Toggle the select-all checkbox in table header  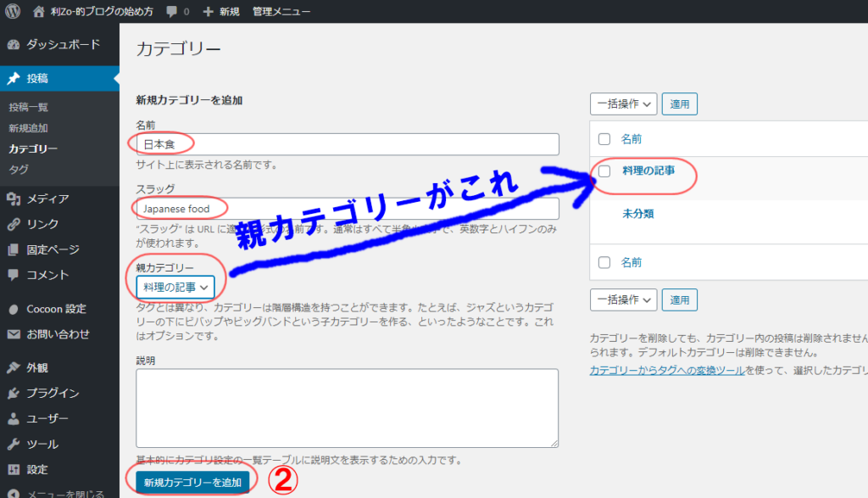604,139
